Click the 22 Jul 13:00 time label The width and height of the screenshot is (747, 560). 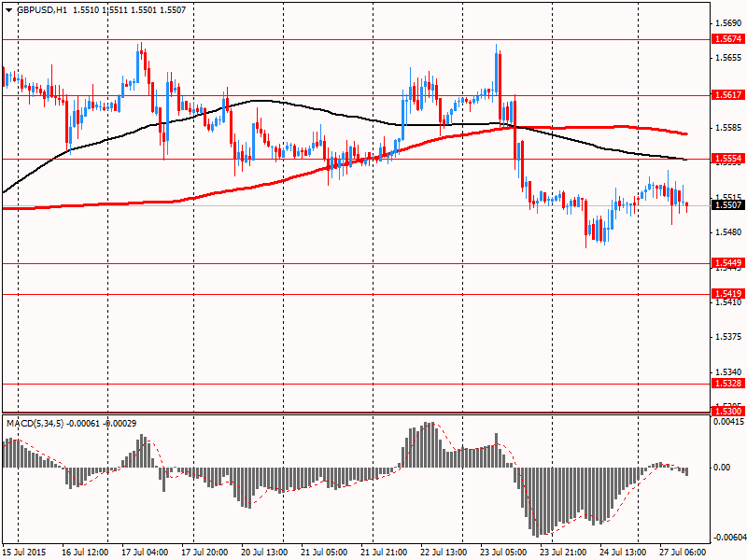[444, 552]
